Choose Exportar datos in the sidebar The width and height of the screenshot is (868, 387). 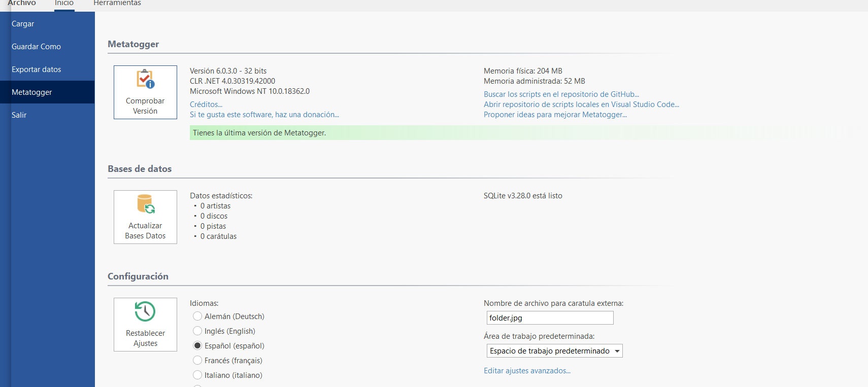click(47, 69)
